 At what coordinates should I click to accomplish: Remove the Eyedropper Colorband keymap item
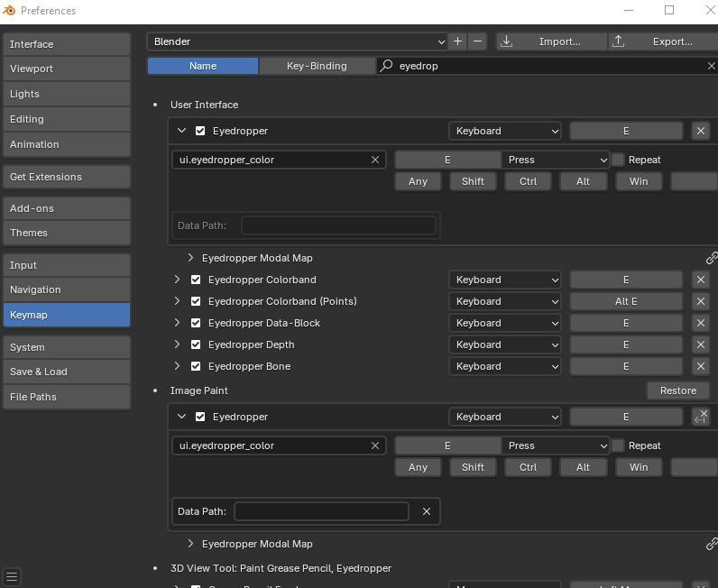coord(700,280)
